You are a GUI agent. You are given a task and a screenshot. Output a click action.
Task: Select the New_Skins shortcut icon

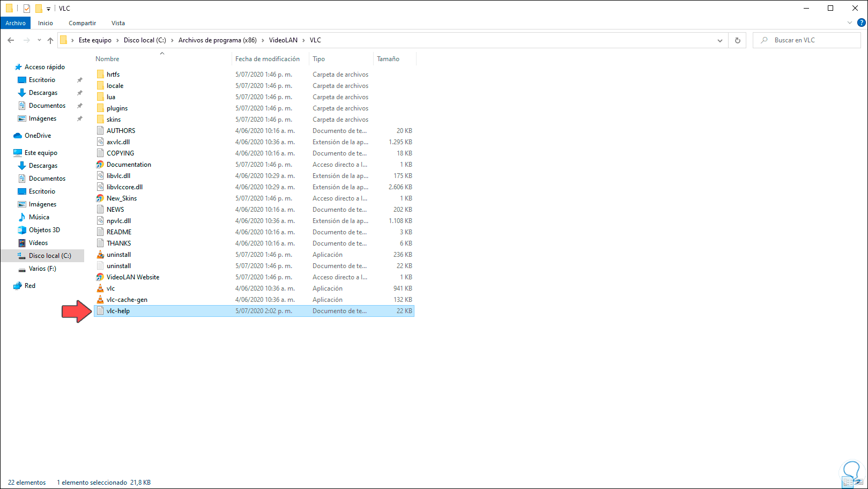tap(100, 198)
